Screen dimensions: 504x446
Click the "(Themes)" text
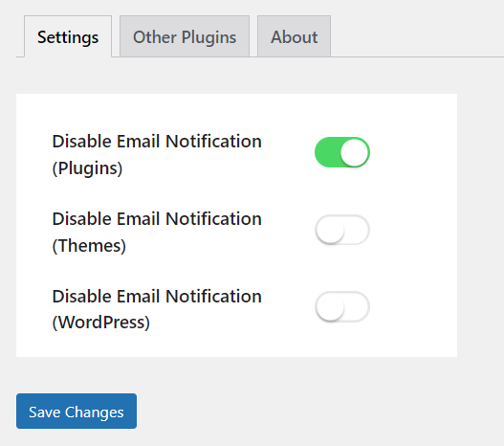[x=89, y=246]
